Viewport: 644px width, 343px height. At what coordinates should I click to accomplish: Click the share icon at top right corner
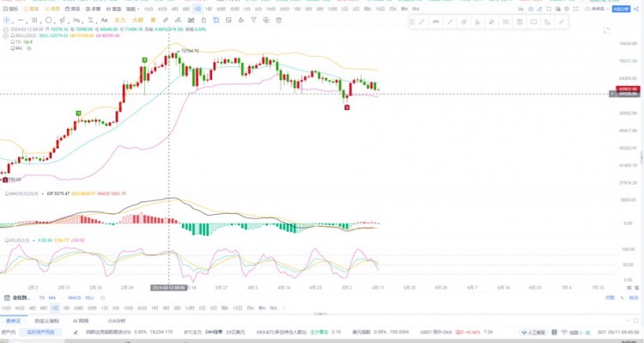pyautogui.click(x=636, y=9)
